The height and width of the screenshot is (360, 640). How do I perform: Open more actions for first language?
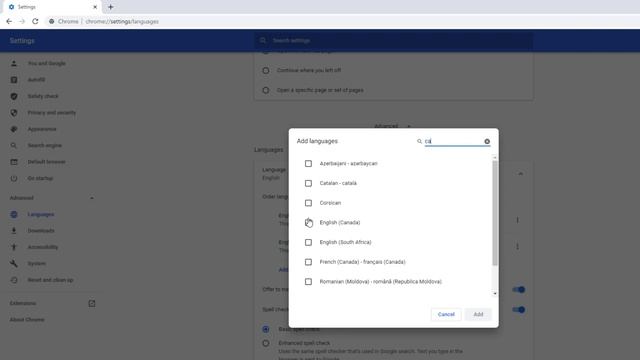pos(518,220)
